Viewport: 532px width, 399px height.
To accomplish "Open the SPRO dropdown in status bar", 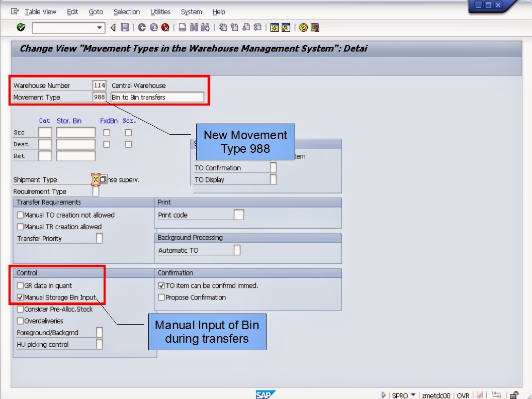I will pyautogui.click(x=413, y=395).
